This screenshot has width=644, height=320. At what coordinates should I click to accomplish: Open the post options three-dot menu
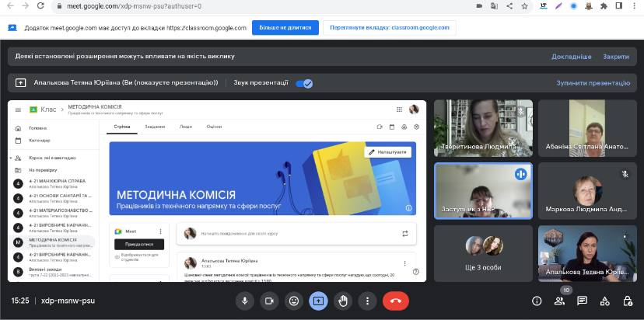(404, 263)
